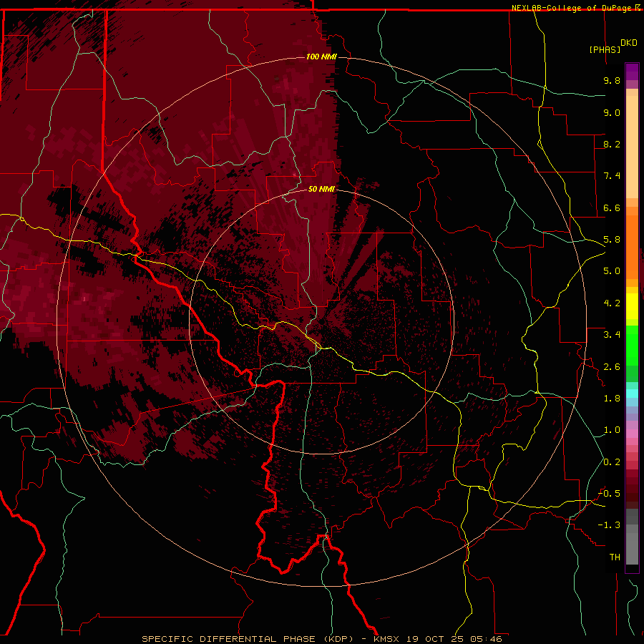Pick the bright green segment of the legend bar
Image resolution: width=644 pixels, height=644 pixels.
632,346
